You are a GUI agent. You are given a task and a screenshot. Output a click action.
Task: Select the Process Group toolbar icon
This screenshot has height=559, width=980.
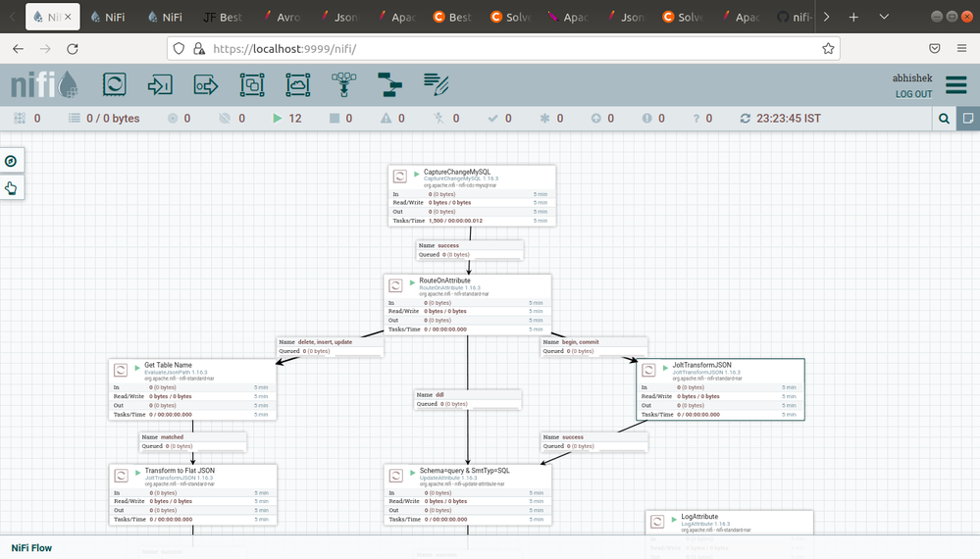pyautogui.click(x=252, y=85)
